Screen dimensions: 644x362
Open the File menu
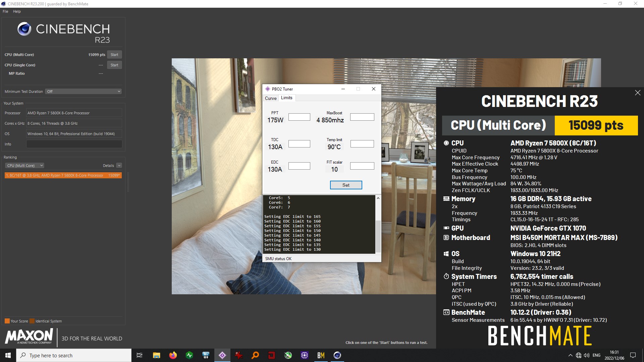(5, 11)
